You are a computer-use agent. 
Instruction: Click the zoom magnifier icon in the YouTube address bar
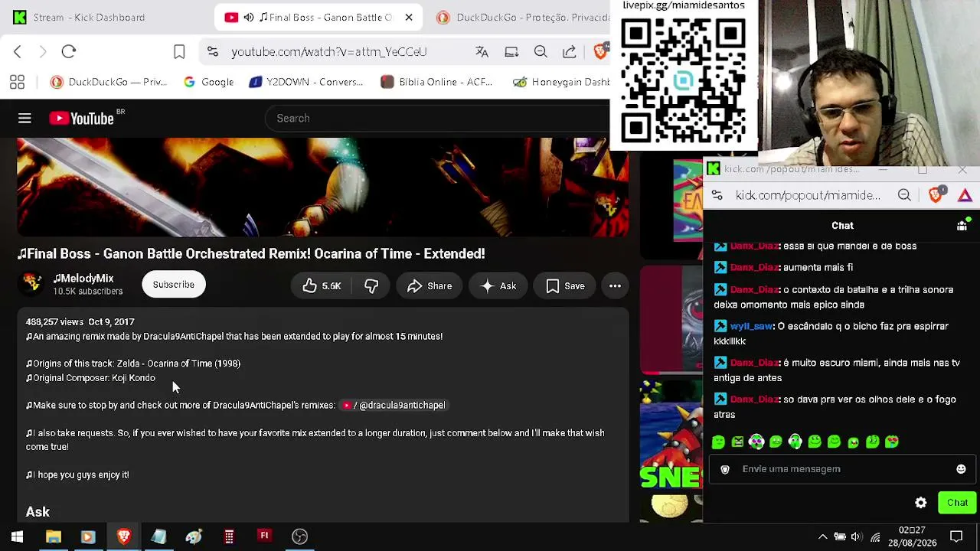(x=541, y=51)
